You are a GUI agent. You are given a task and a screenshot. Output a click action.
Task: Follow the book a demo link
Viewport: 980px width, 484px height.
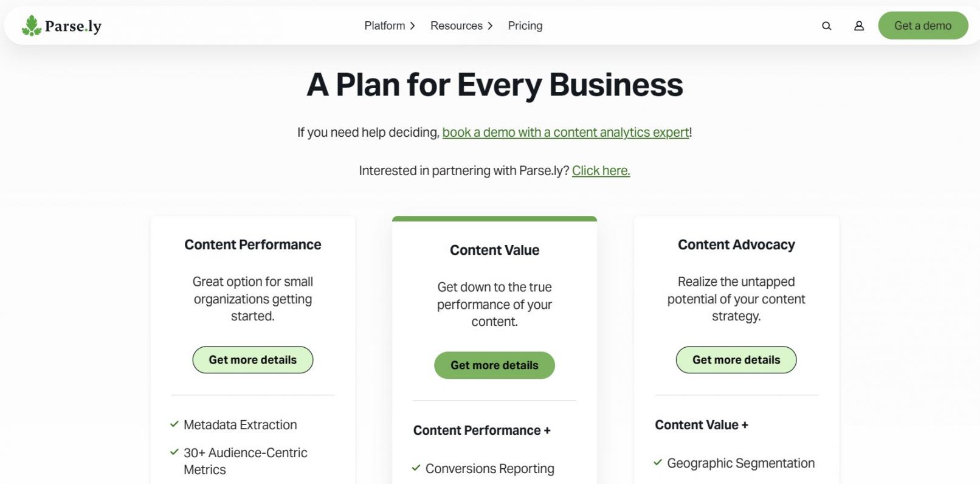coord(565,133)
